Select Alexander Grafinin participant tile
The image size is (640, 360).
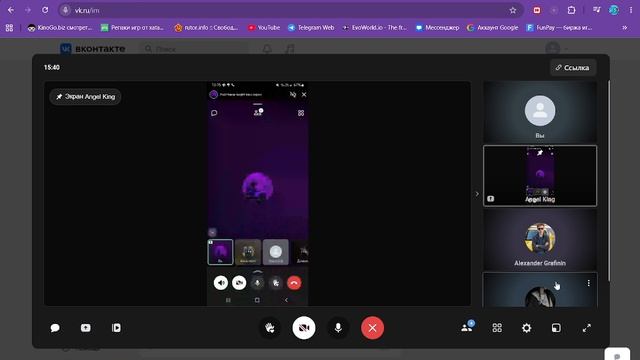coord(540,240)
